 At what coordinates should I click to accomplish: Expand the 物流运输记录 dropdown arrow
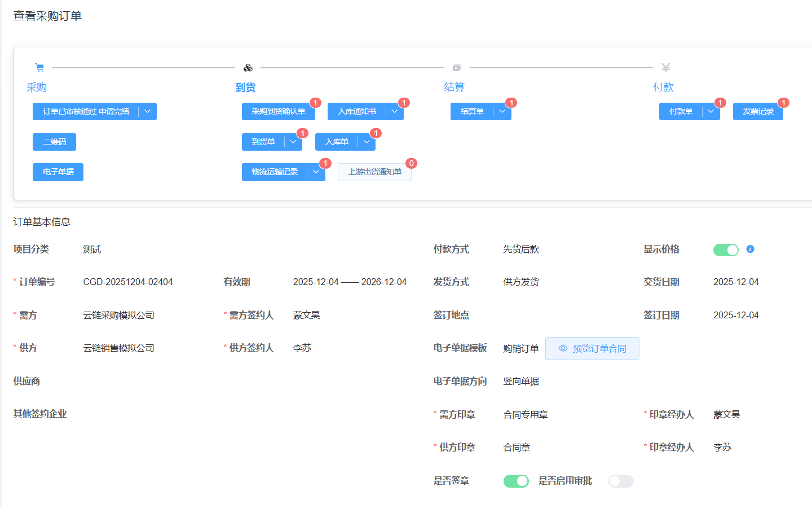[x=316, y=172]
